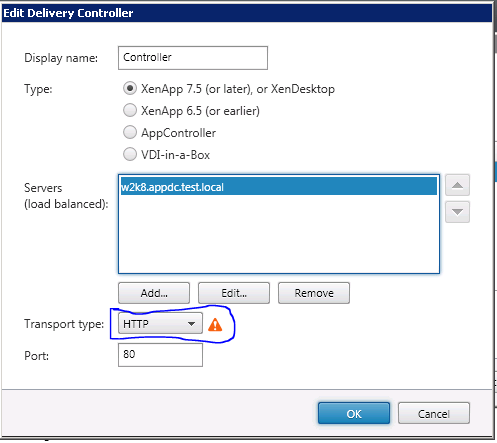The image size is (497, 443).
Task: Remove the selected server
Action: pos(314,293)
